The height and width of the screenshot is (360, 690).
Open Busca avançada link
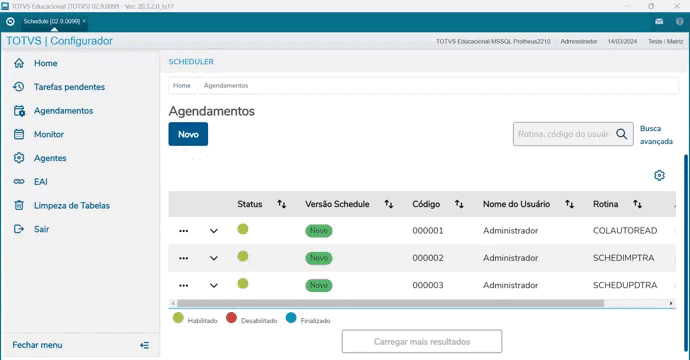[656, 135]
